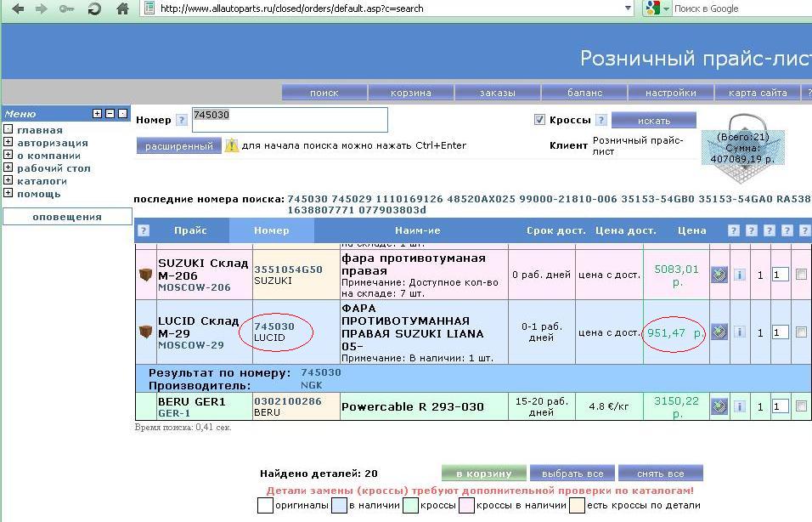Open the расширенный advanced search button
The image size is (812, 522).
[179, 146]
